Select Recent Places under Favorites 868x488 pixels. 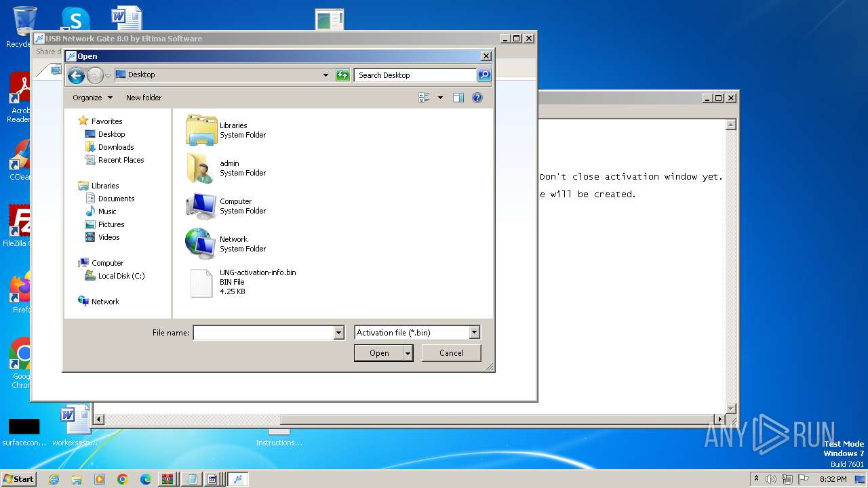click(121, 160)
